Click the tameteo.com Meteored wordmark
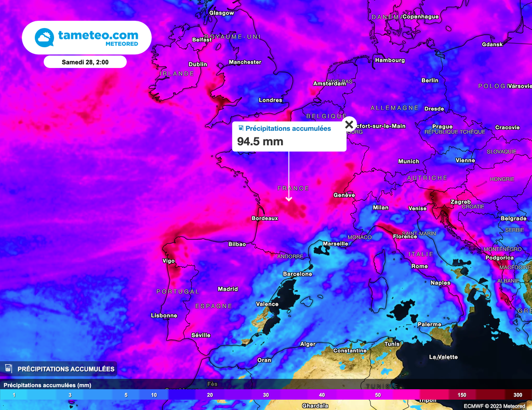532x410 pixels. click(98, 37)
